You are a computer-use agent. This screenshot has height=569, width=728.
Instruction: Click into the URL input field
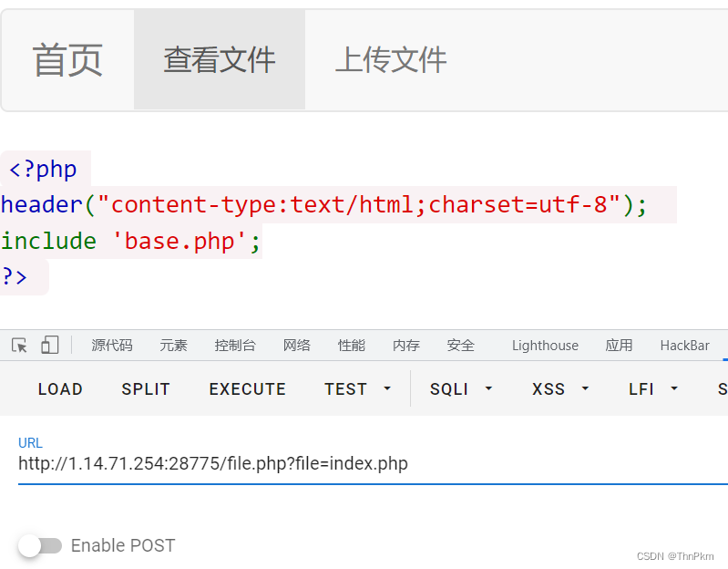click(364, 464)
